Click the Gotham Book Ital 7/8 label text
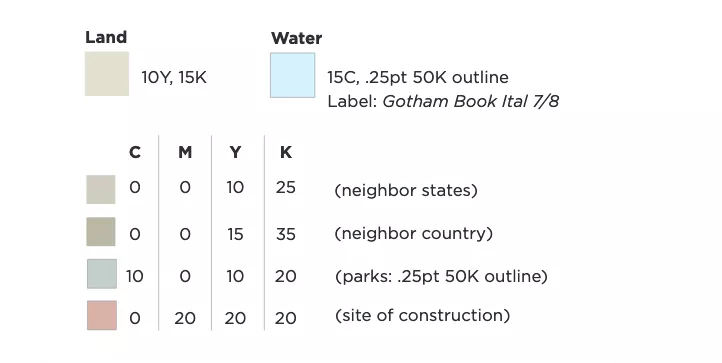This screenshot has width=722, height=363. pyautogui.click(x=471, y=101)
